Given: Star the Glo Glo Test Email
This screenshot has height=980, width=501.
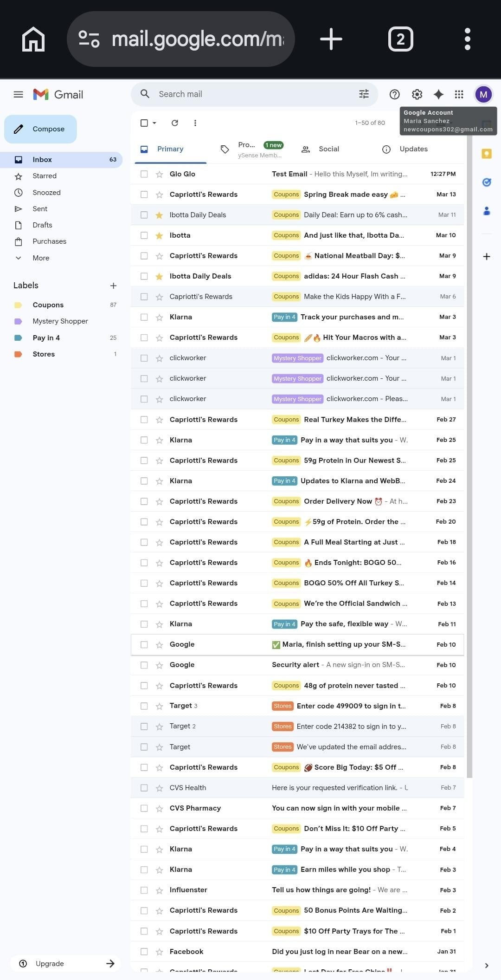Looking at the screenshot, I should pos(159,175).
